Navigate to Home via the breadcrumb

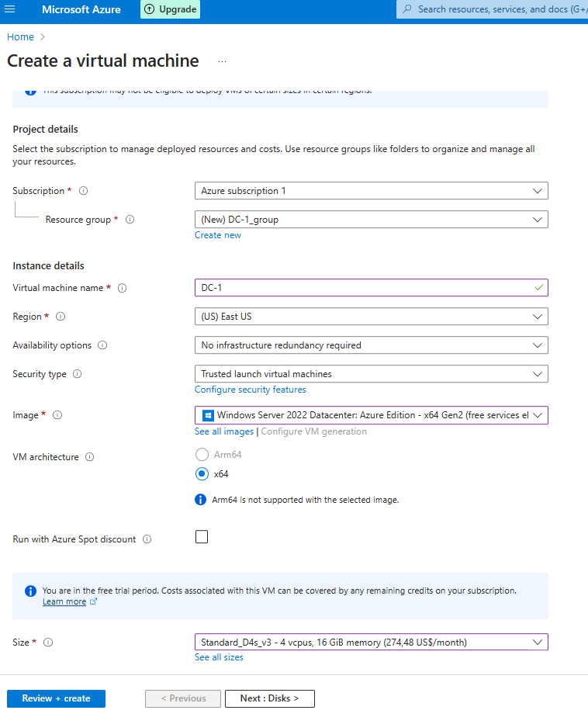20,36
